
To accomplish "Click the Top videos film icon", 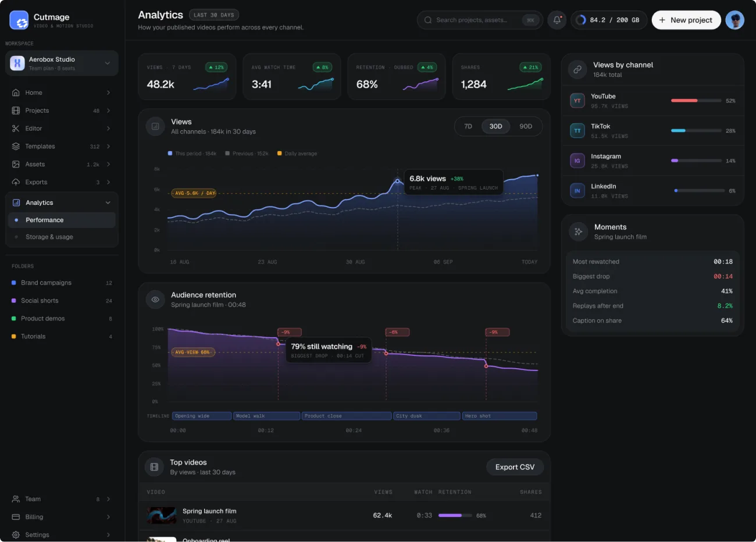I will tap(154, 467).
